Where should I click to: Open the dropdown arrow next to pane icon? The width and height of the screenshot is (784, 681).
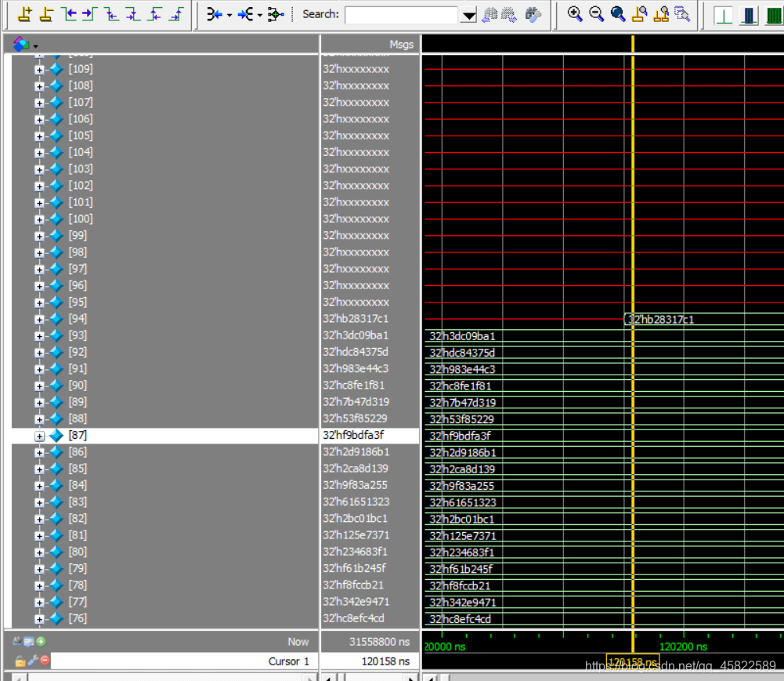pyautogui.click(x=35, y=46)
